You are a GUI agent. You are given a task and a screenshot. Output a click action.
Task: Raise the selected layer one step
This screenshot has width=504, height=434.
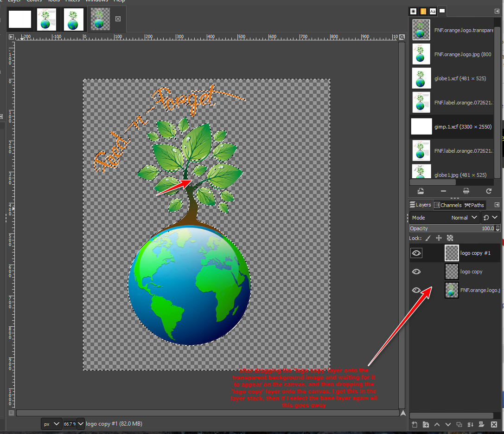pyautogui.click(x=437, y=424)
